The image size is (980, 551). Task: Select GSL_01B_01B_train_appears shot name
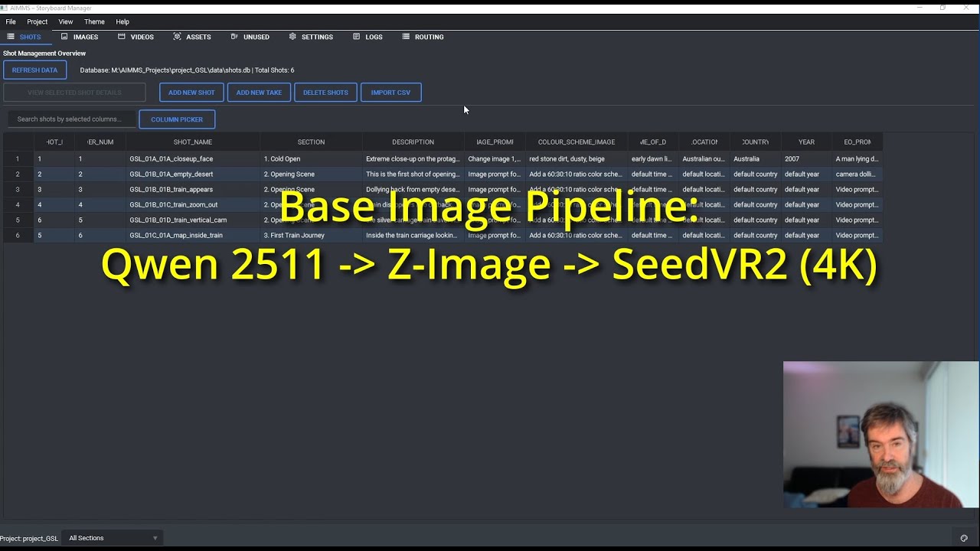193,190
